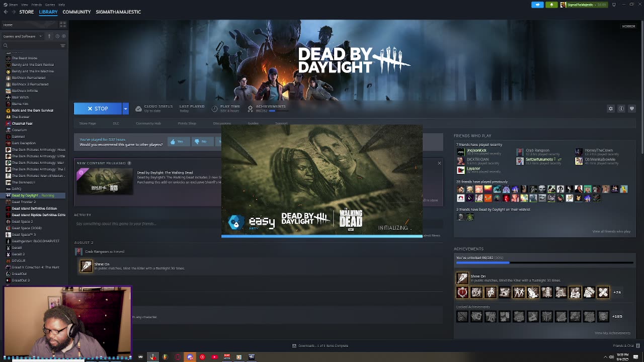Click the HORROR tag label
The image size is (644, 362).
[628, 26]
